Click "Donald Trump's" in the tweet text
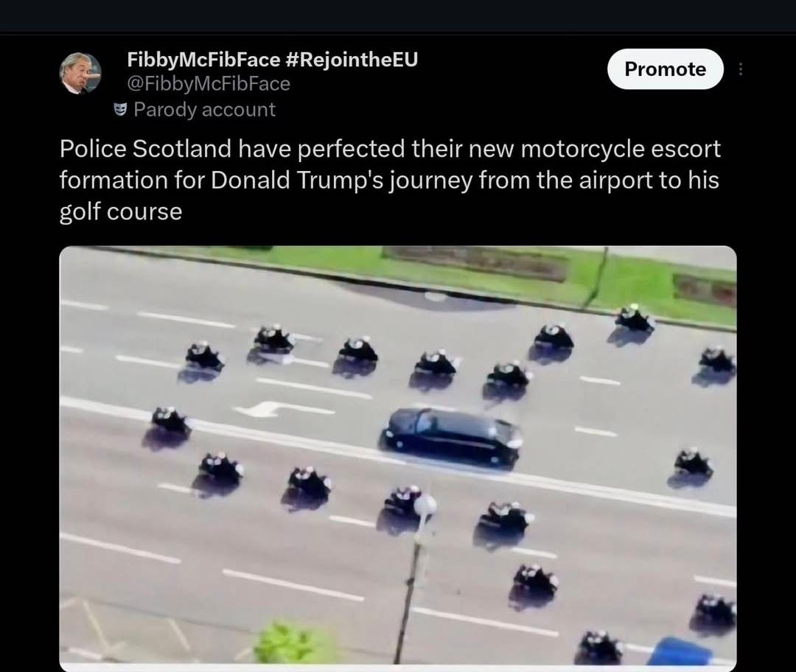 pos(298,181)
